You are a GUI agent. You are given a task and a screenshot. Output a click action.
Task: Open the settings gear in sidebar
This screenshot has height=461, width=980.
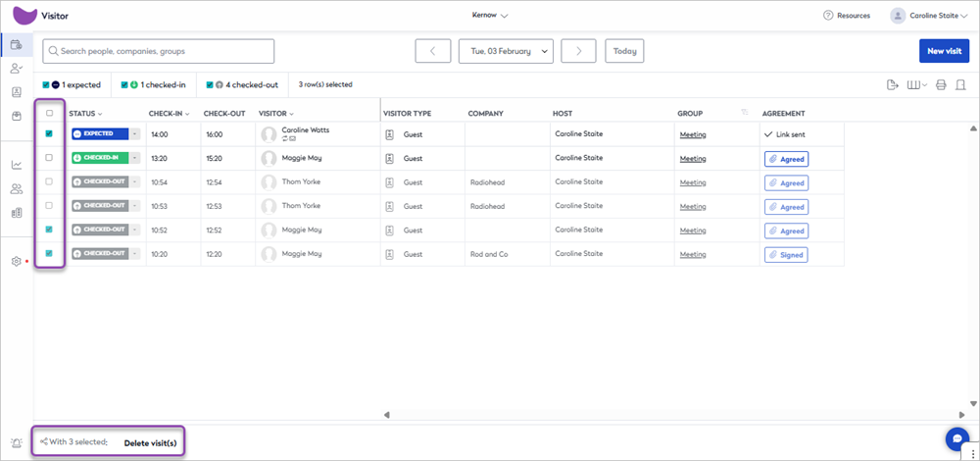(x=16, y=262)
